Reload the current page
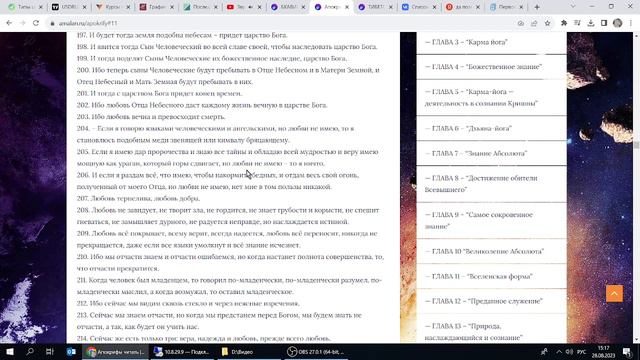 pyautogui.click(x=36, y=23)
